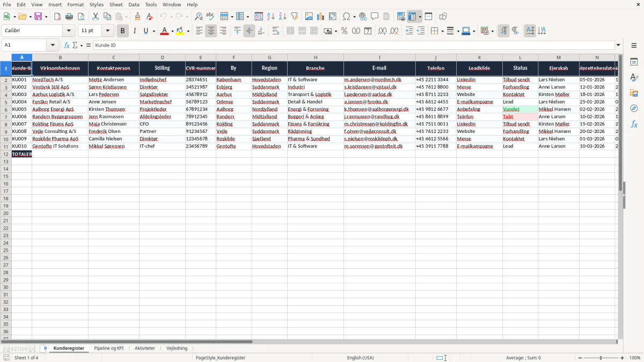This screenshot has height=362, width=644.
Task: Align text left
Action: [x=199, y=31]
